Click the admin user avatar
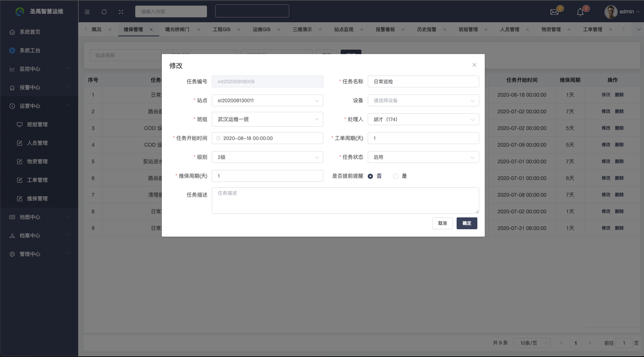Image resolution: width=644 pixels, height=357 pixels. tap(610, 12)
